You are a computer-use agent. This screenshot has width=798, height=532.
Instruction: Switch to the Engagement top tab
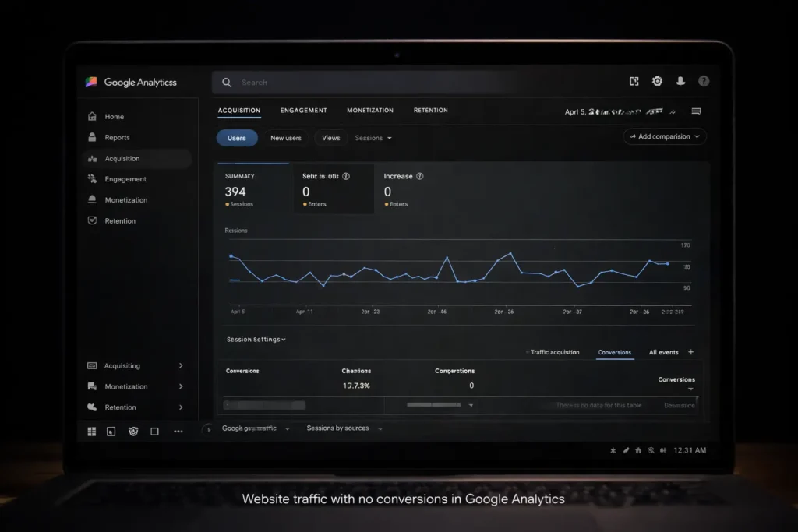[x=303, y=111]
